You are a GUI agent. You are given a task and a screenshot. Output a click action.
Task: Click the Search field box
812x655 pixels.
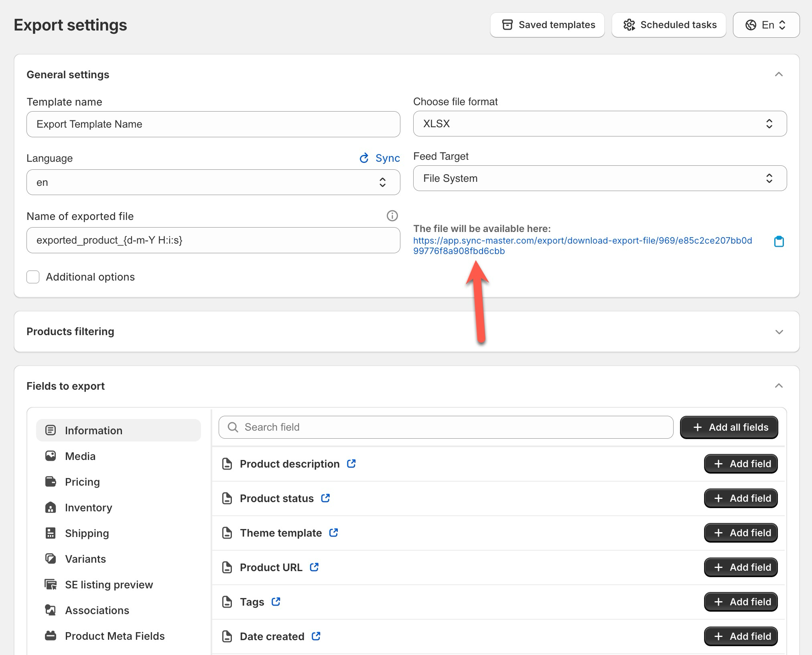(446, 427)
